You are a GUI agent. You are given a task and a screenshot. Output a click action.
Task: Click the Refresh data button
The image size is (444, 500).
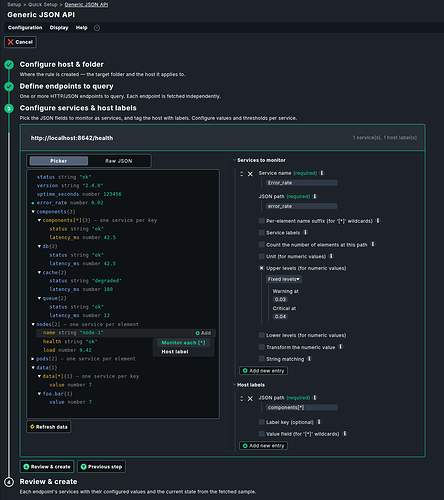(49, 427)
